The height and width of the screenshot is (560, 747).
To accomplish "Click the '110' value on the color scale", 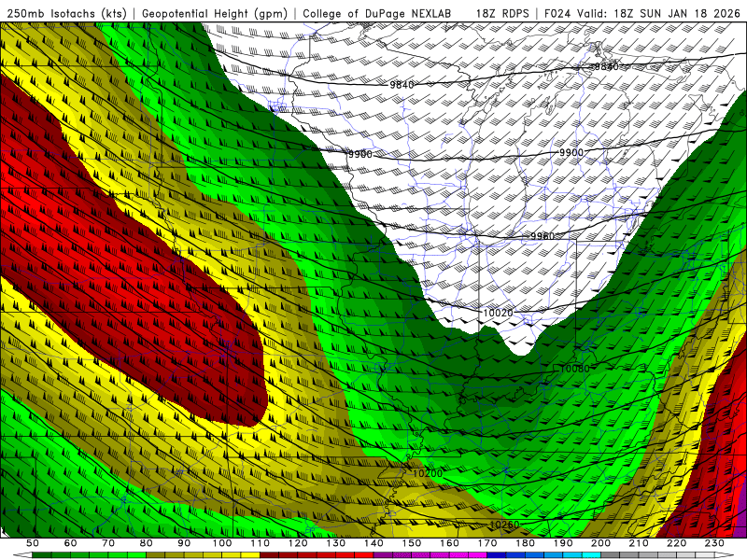I will tap(261, 543).
